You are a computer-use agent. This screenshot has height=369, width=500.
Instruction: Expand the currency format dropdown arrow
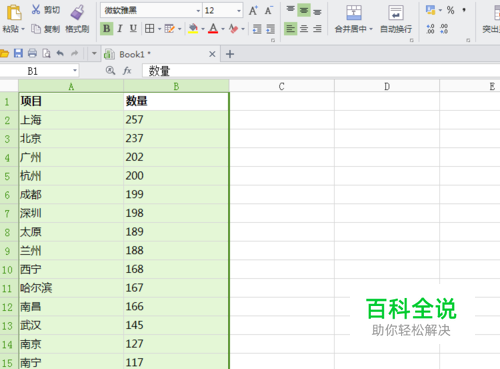(x=440, y=10)
